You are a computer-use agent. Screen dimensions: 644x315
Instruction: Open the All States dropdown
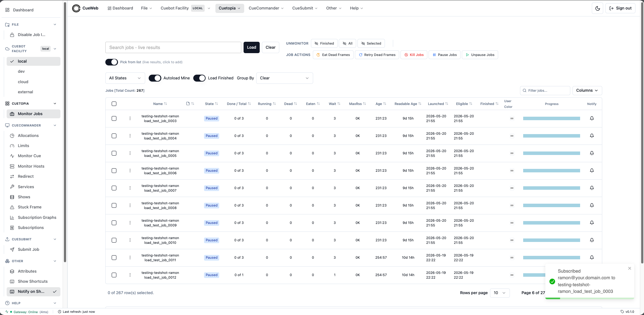[125, 78]
